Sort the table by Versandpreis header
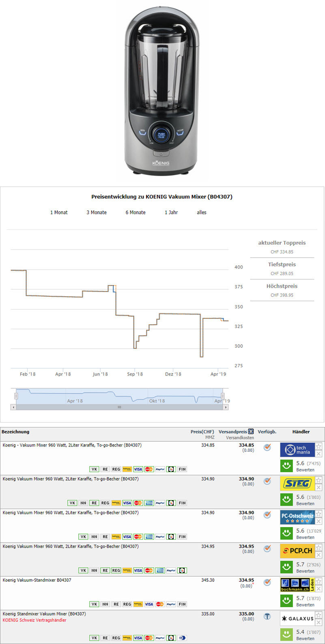325x644 pixels. pyautogui.click(x=232, y=432)
